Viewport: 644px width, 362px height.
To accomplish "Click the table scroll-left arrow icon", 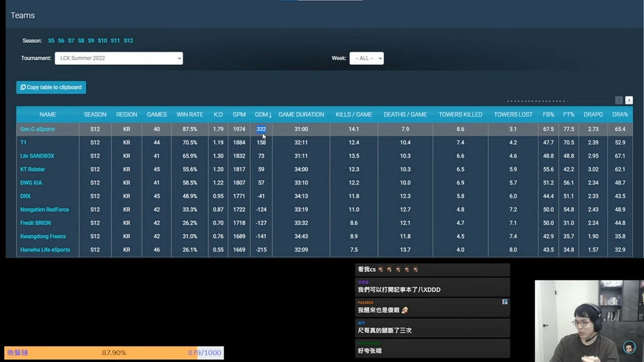I will (619, 100).
